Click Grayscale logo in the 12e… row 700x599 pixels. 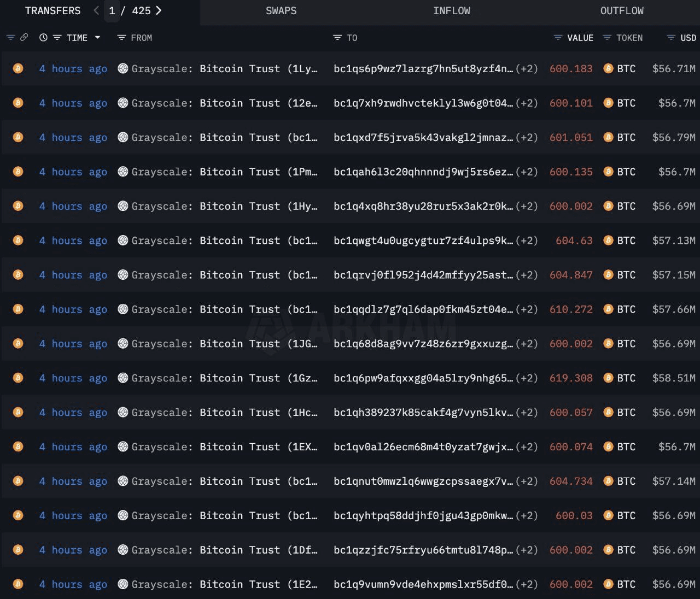[x=123, y=103]
